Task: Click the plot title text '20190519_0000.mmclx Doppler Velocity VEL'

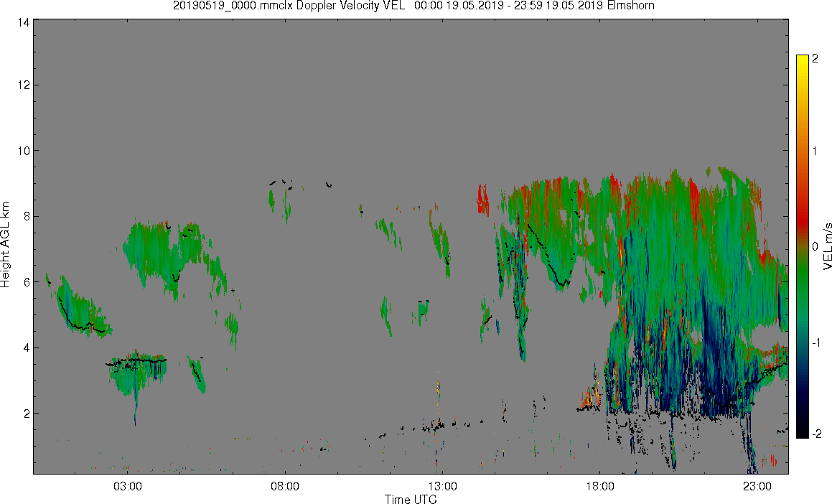Action: tap(289, 6)
